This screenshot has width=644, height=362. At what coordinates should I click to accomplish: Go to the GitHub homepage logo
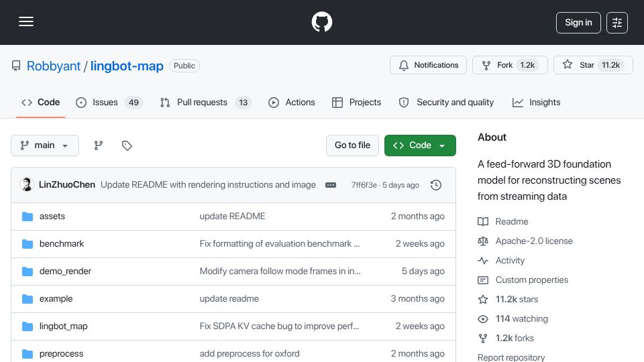(321, 21)
